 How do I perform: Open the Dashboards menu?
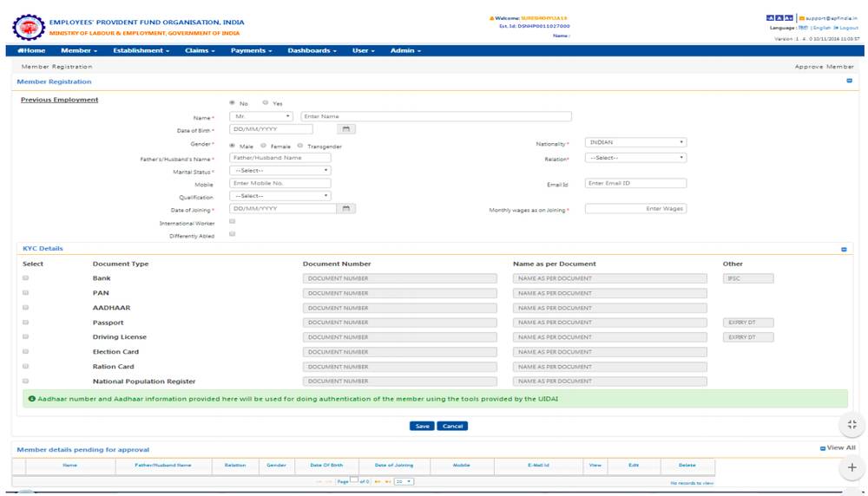(312, 50)
